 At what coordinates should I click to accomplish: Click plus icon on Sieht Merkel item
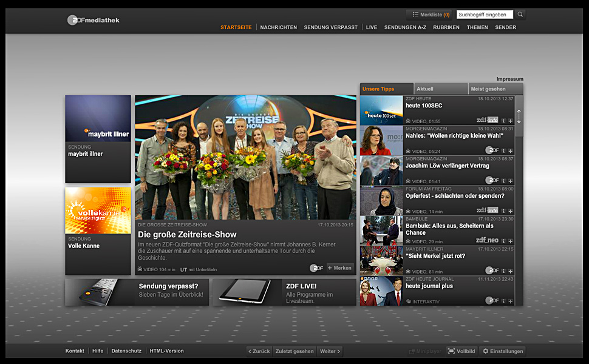click(511, 271)
